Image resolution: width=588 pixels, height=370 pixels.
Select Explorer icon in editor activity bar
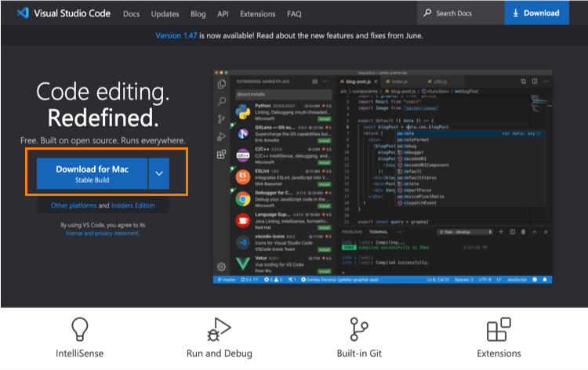pos(222,85)
